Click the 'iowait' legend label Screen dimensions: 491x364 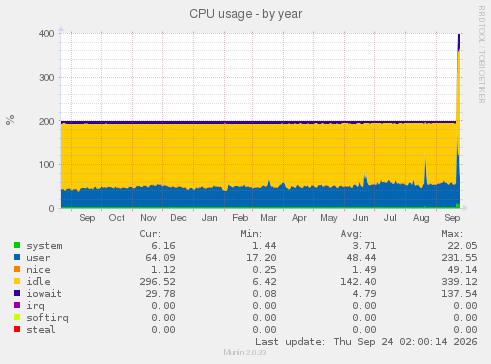tap(44, 294)
